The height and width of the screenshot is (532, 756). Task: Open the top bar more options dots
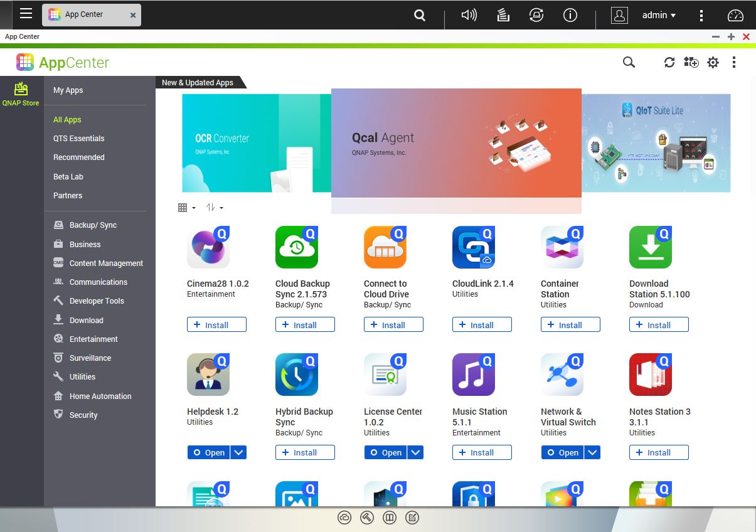tap(701, 16)
